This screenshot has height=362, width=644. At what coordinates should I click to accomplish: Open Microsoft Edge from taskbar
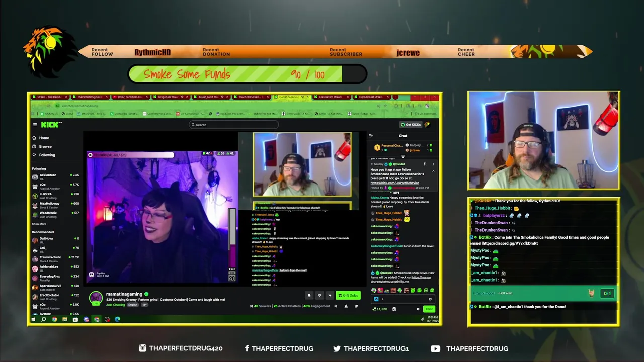(x=117, y=319)
